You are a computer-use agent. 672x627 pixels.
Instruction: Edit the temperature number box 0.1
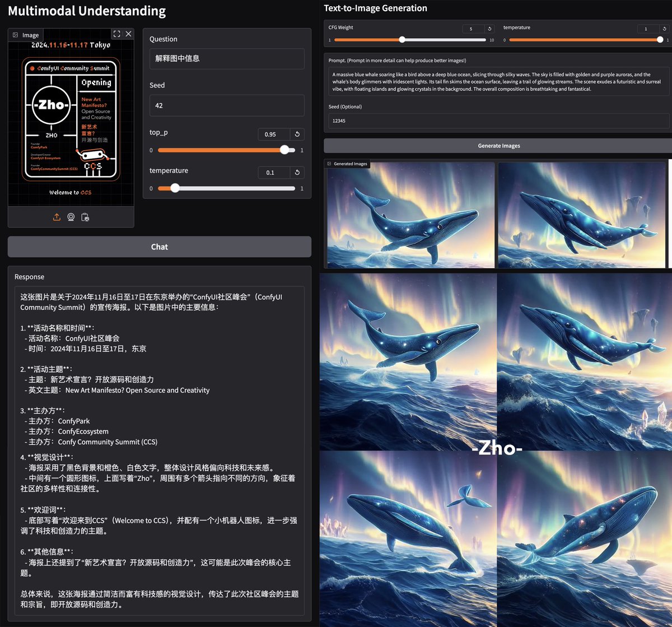click(x=274, y=173)
